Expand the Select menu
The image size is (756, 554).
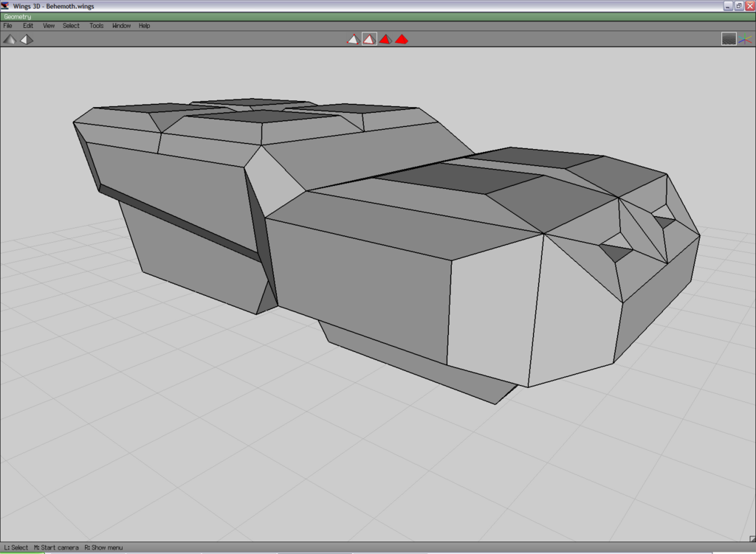[71, 26]
